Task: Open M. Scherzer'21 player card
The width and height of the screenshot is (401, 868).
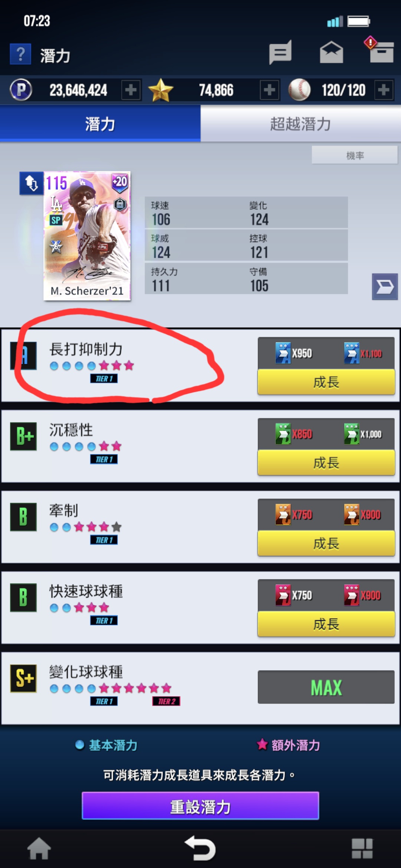Action: pos(87,236)
